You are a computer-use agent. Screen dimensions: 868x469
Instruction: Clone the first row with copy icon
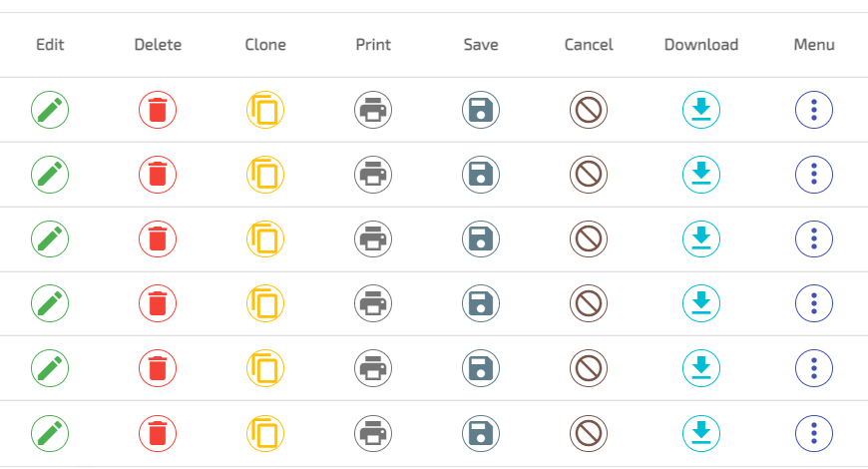pyautogui.click(x=265, y=110)
